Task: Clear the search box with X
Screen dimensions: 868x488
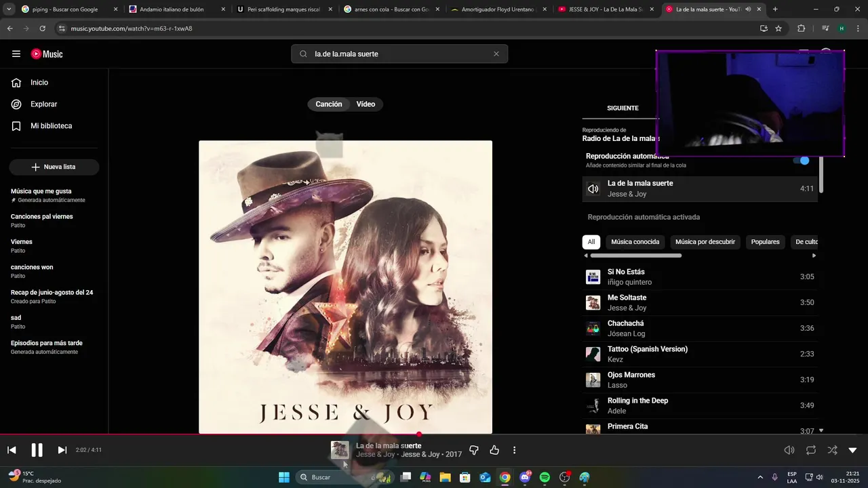Action: (496, 54)
